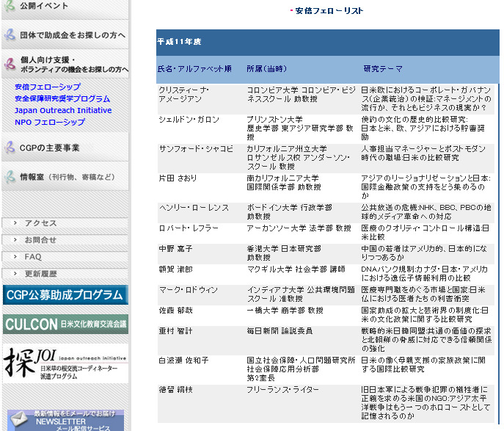Click the 氏名・アルファベット順 column header
Image resolution: width=504 pixels, height=431 pixels.
(194, 69)
